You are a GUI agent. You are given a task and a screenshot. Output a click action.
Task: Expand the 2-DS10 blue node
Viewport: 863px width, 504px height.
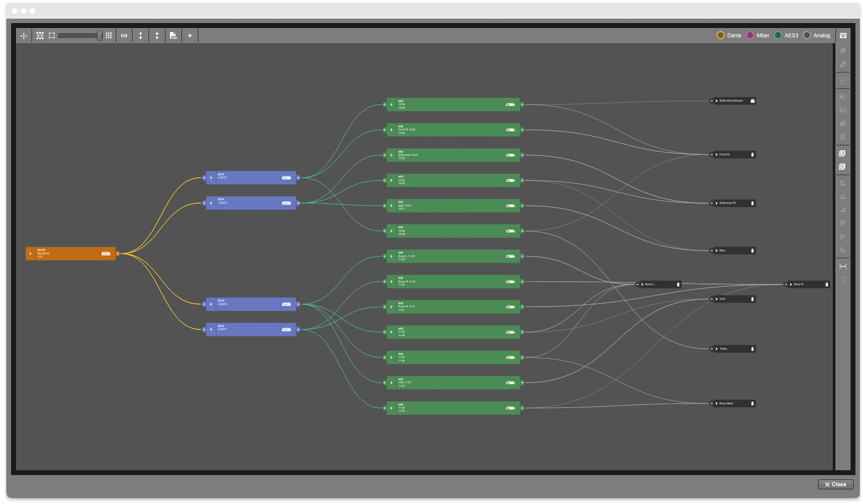point(211,178)
